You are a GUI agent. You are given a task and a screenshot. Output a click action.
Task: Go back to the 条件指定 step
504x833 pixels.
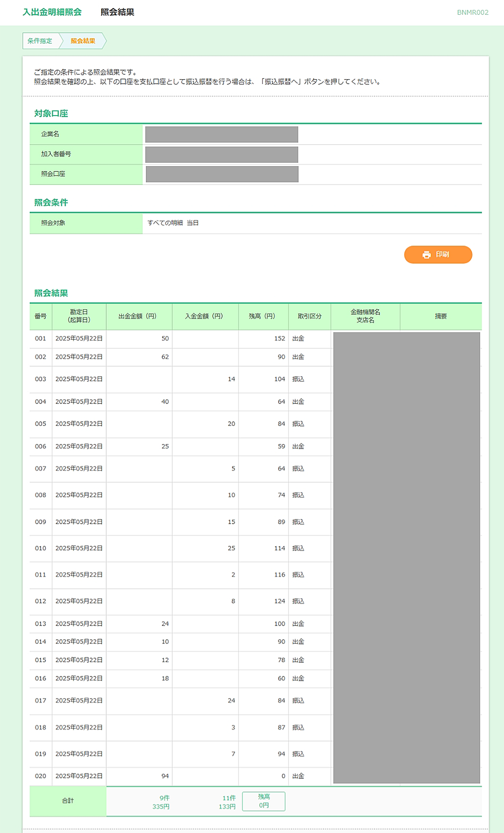40,41
